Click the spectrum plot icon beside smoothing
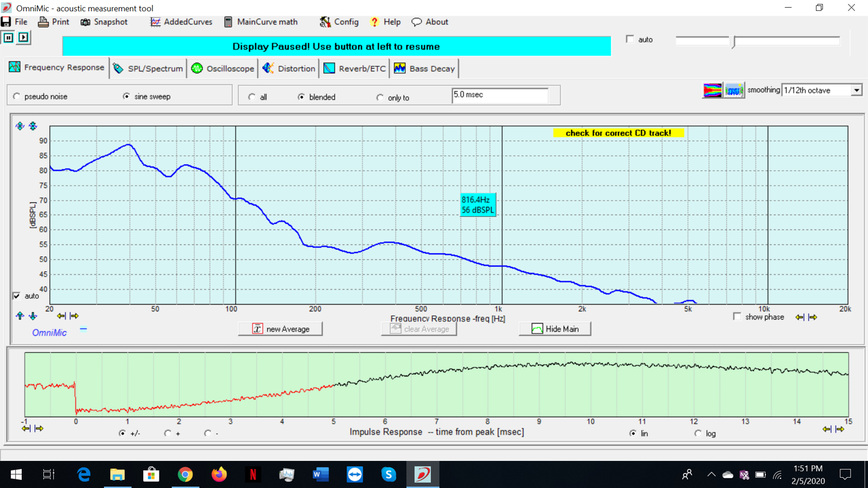The height and width of the screenshot is (488, 868). click(734, 90)
